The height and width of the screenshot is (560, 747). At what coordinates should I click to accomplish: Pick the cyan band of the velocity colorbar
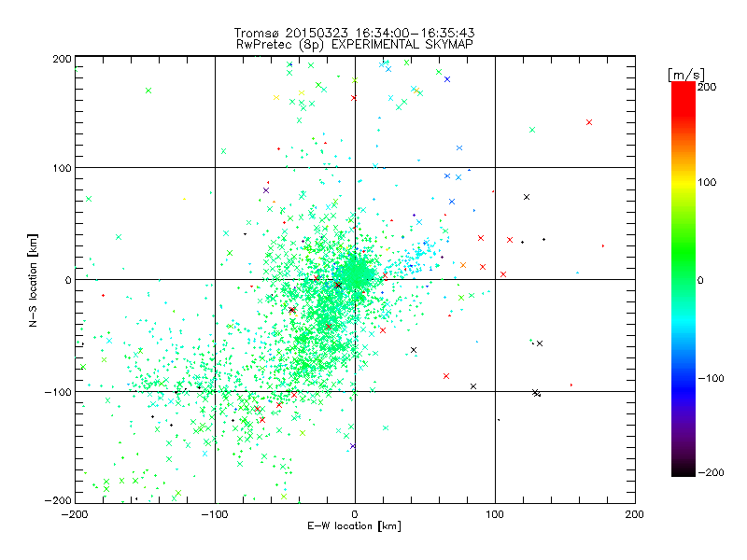tap(684, 324)
